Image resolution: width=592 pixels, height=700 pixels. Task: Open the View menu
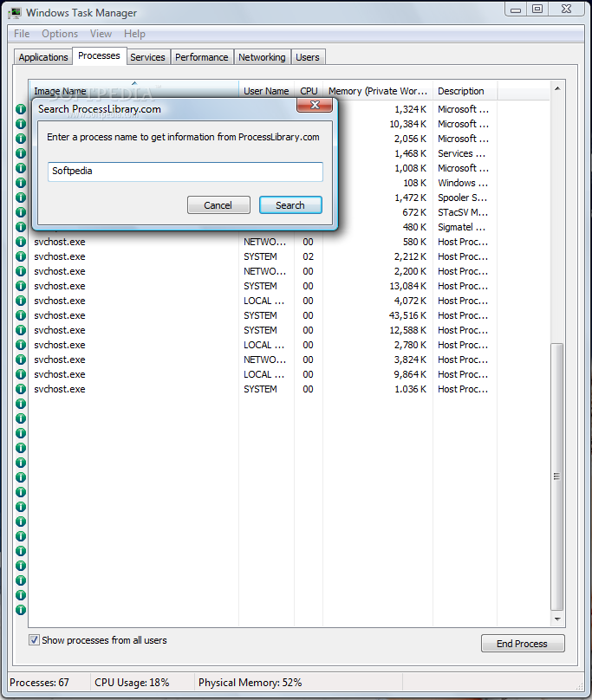101,34
